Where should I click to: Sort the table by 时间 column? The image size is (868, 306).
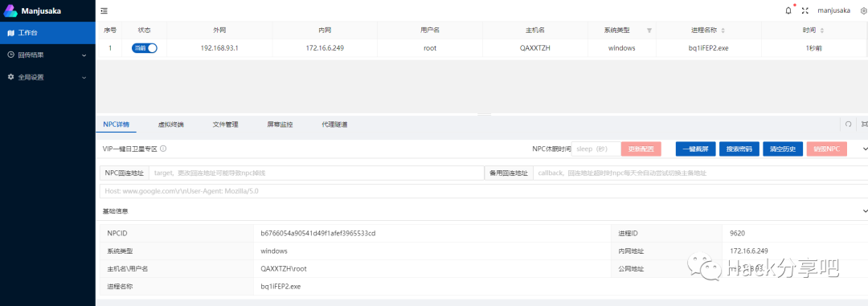821,31
